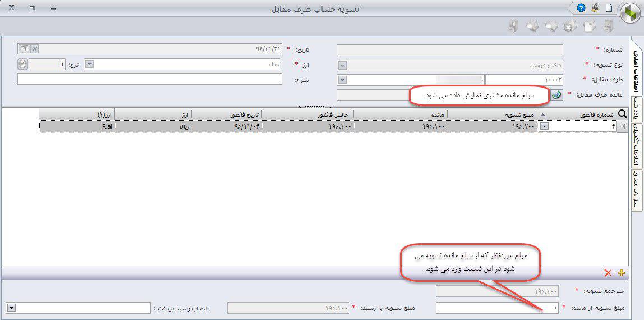Select the مبلغ تسویه cell 196,200 in row
Screen dimensions: 644x320
click(493, 126)
